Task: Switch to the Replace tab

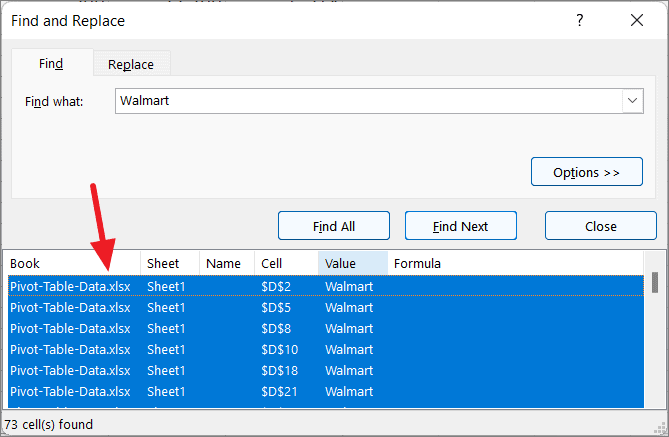Action: click(x=131, y=64)
